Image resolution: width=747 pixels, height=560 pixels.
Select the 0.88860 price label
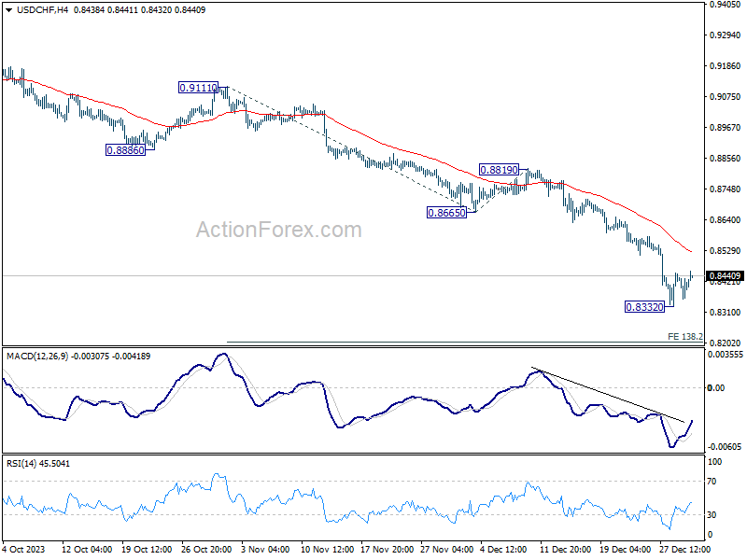pyautogui.click(x=125, y=150)
